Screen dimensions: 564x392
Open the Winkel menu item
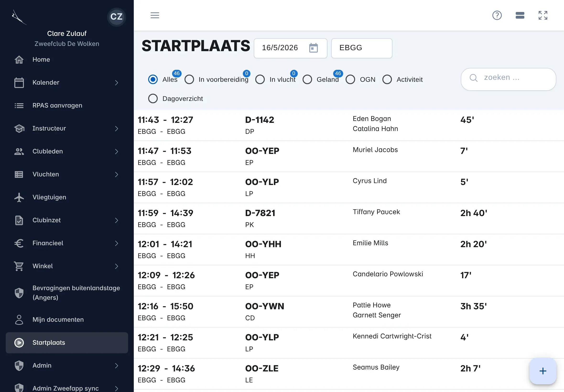[67, 266]
